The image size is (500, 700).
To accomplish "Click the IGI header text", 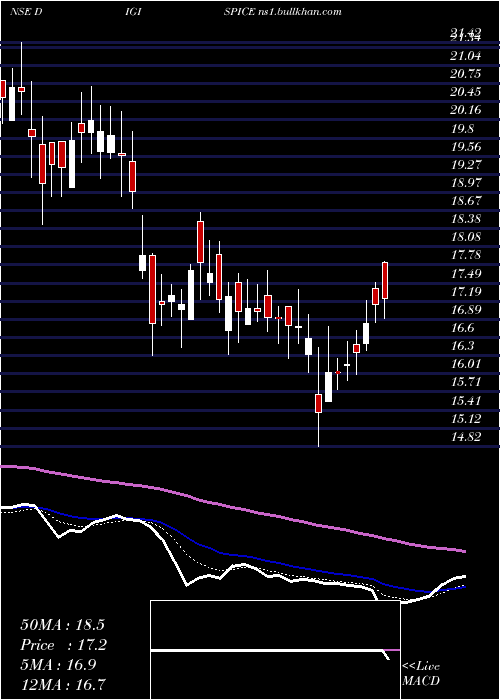I will [x=133, y=12].
